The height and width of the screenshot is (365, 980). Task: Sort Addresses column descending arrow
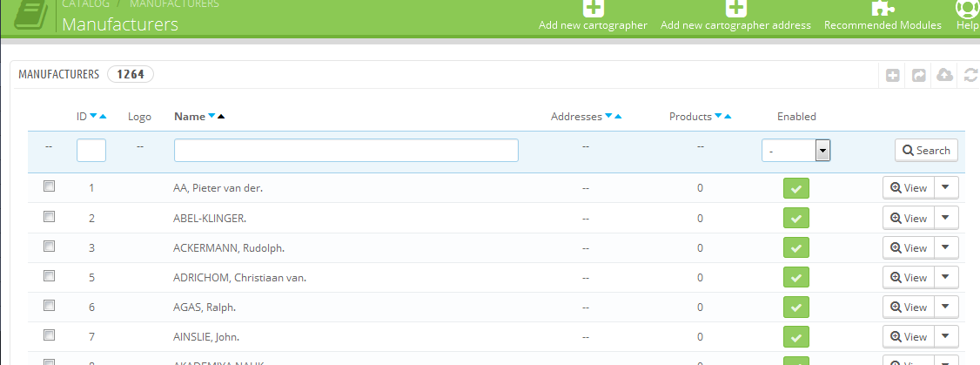pyautogui.click(x=608, y=117)
